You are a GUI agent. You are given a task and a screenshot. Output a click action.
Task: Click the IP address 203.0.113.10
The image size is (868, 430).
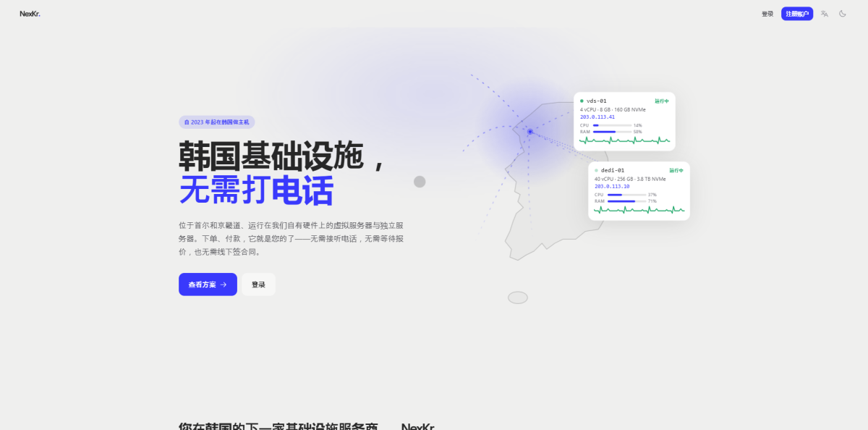tap(612, 186)
